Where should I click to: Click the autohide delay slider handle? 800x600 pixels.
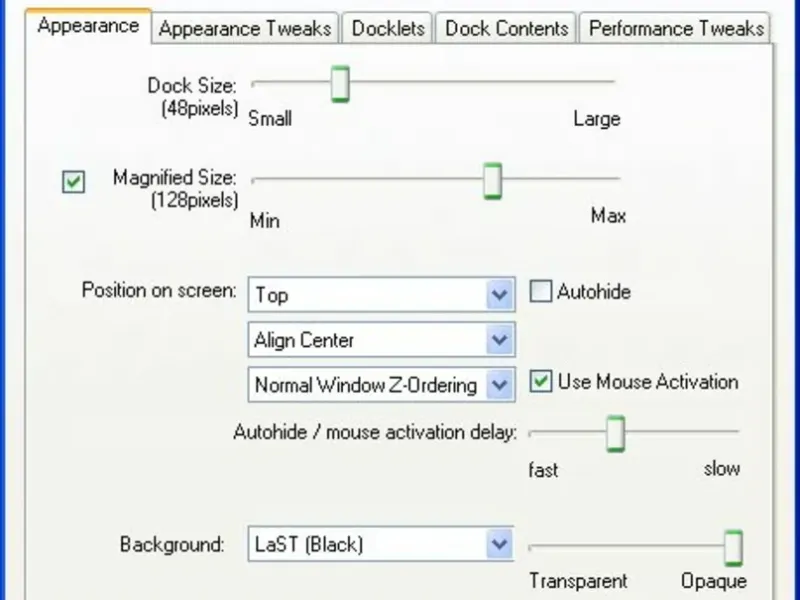pos(616,433)
